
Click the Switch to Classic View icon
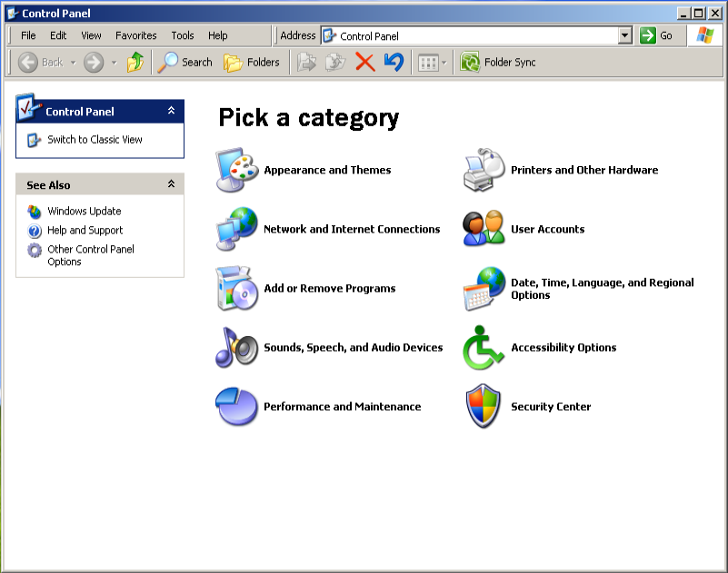(x=34, y=140)
